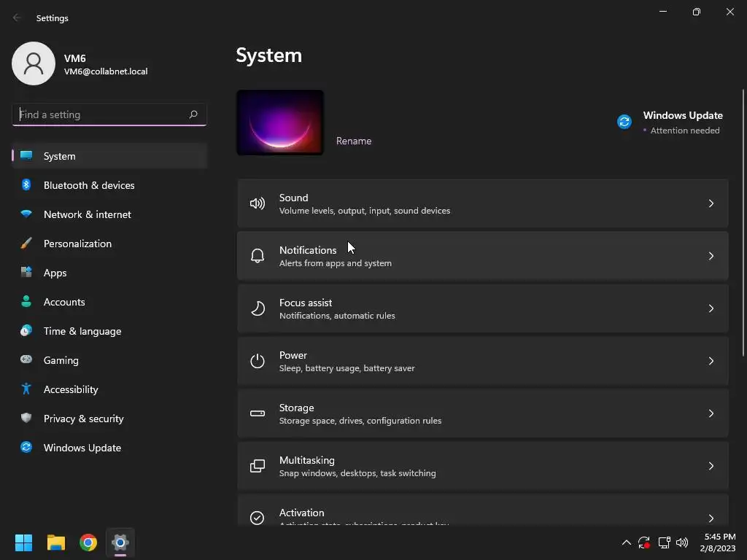The height and width of the screenshot is (560, 747).
Task: Open Sound settings chevron
Action: (711, 204)
